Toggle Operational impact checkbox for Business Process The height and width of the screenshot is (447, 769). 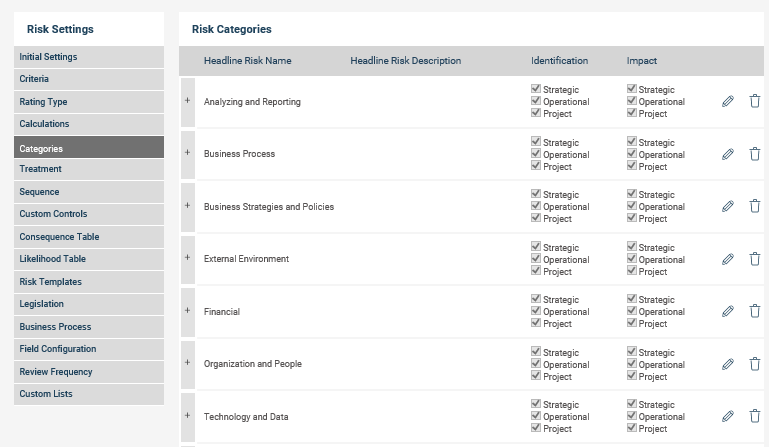click(631, 154)
